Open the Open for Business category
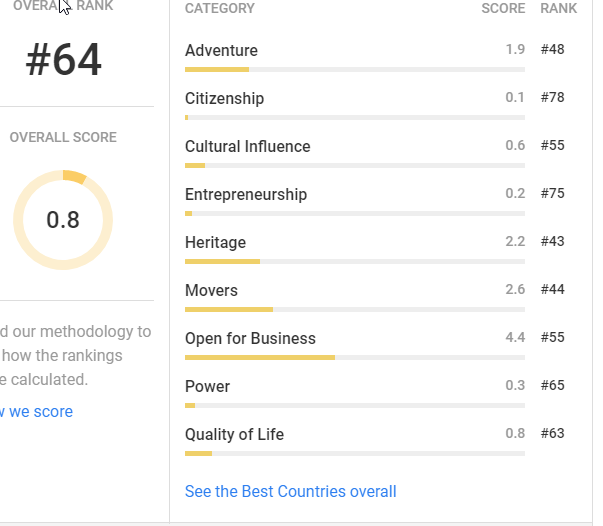Screen dimensions: 603x526 250,338
